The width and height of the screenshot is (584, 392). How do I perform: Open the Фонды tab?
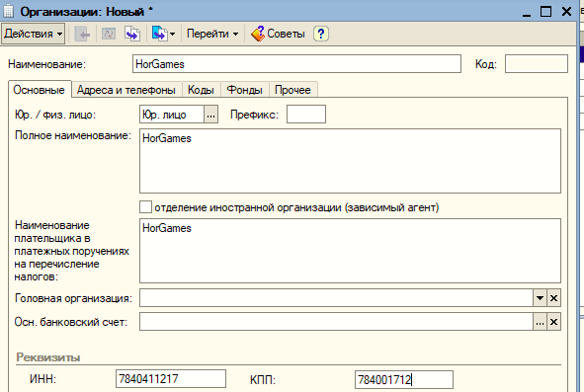245,90
